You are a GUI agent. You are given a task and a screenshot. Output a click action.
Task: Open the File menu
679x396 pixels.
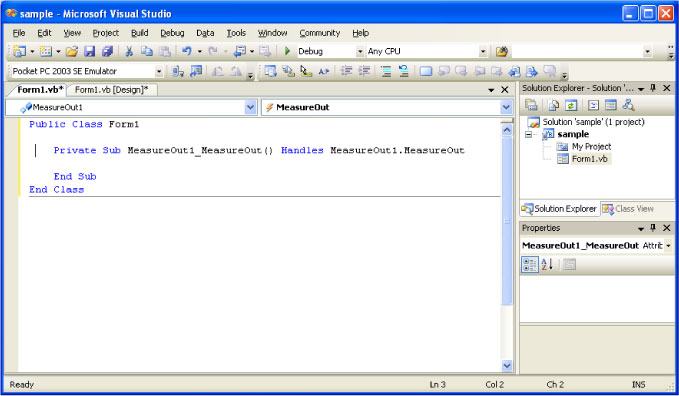click(19, 33)
